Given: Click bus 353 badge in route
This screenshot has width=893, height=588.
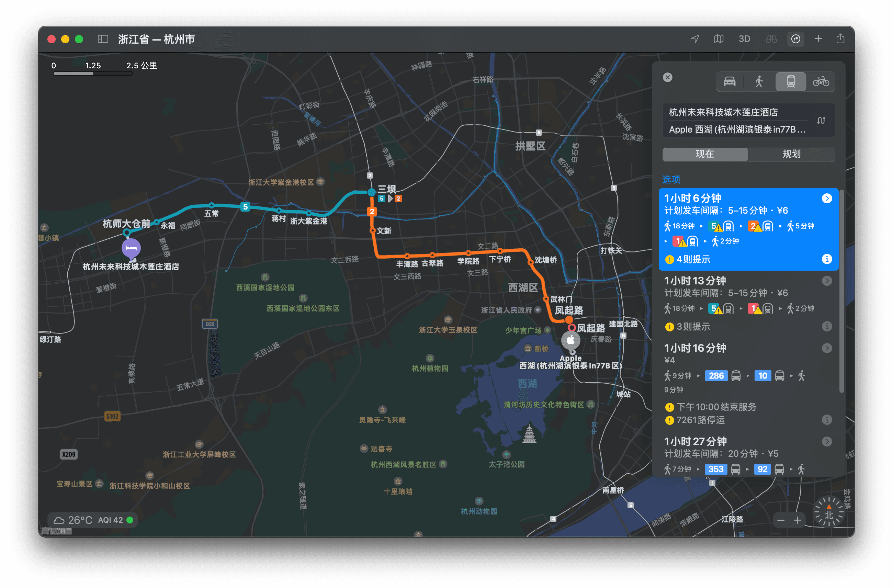Looking at the screenshot, I should [x=715, y=469].
